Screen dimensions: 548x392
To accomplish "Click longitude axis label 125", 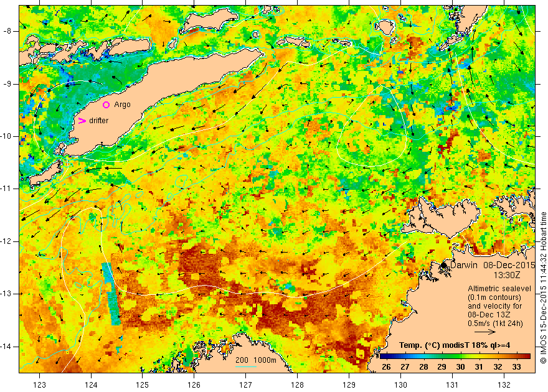I will coord(142,385).
